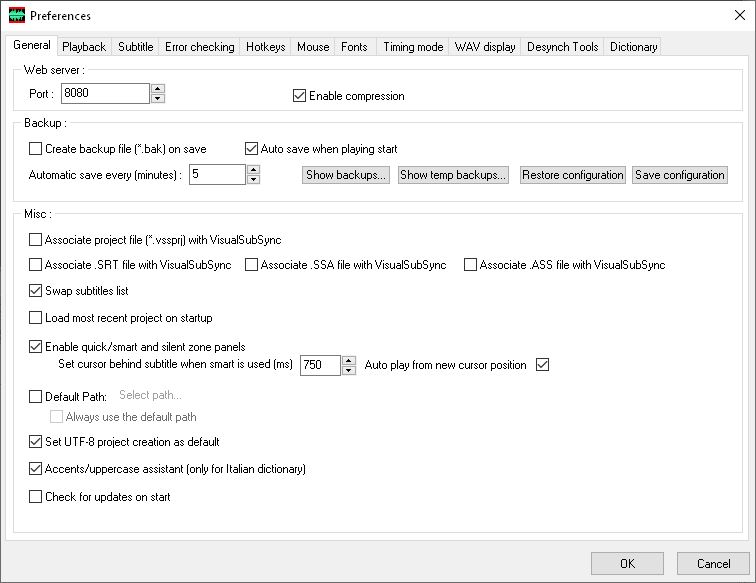This screenshot has width=756, height=583.
Task: Decrease web server port with down arrow
Action: pyautogui.click(x=158, y=98)
